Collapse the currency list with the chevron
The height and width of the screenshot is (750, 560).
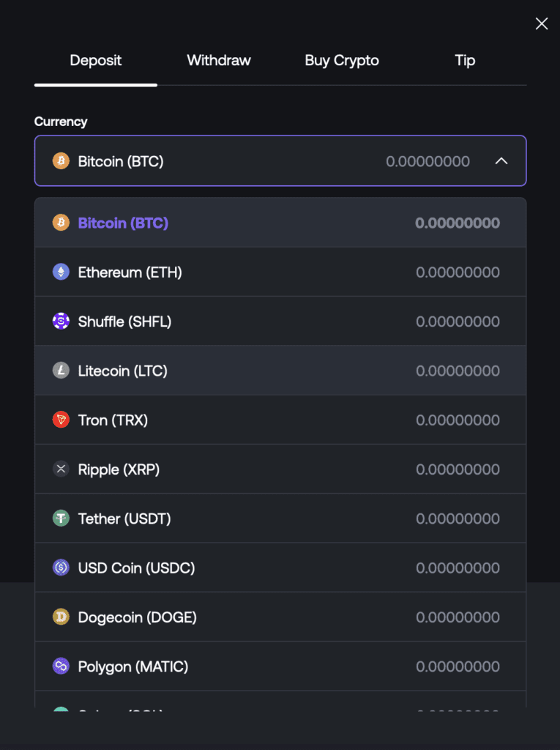(501, 161)
